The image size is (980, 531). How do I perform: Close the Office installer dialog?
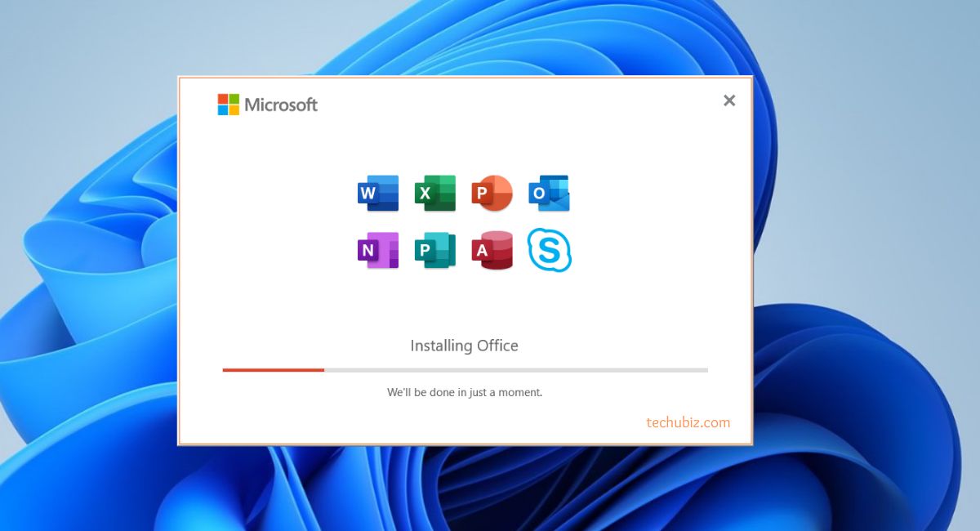tap(729, 100)
